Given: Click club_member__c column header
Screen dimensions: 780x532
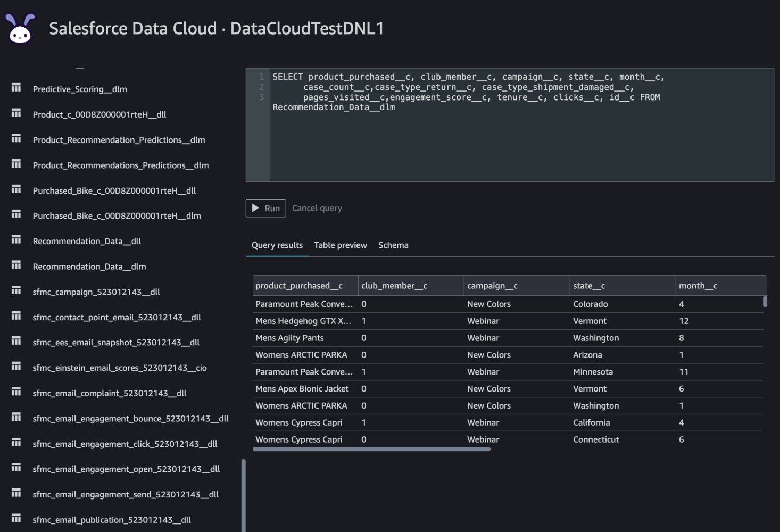Looking at the screenshot, I should point(411,286).
